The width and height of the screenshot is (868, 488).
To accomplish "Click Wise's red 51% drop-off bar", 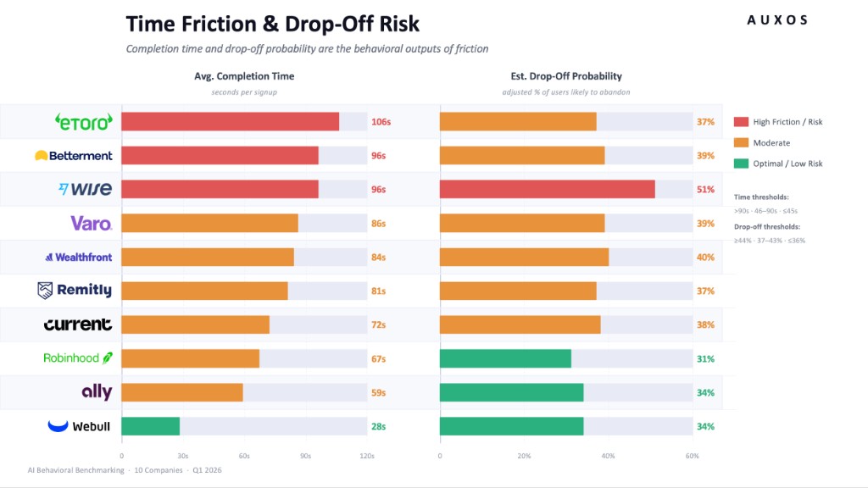I will pyautogui.click(x=547, y=189).
